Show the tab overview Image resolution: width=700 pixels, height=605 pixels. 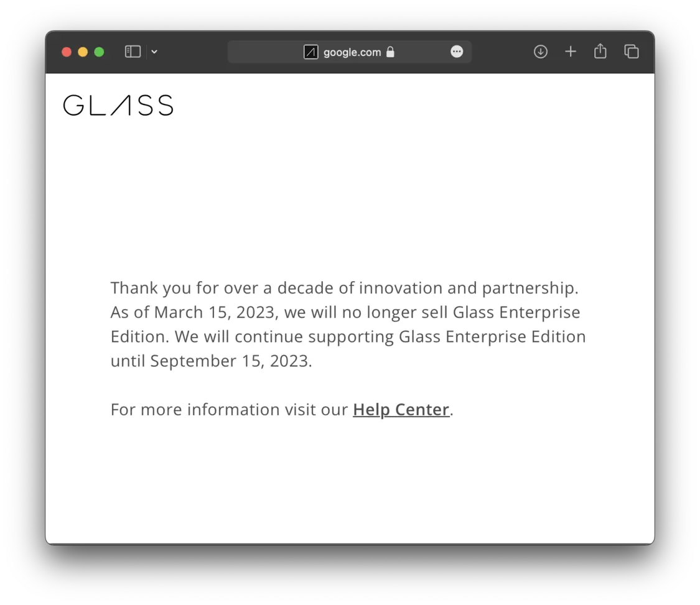point(632,52)
